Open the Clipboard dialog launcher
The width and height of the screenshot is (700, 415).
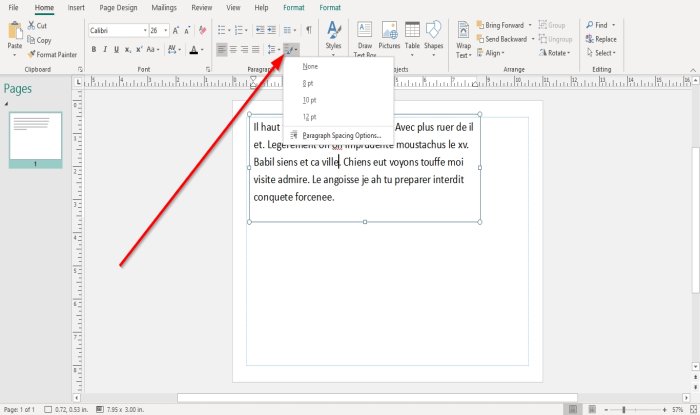tap(80, 70)
